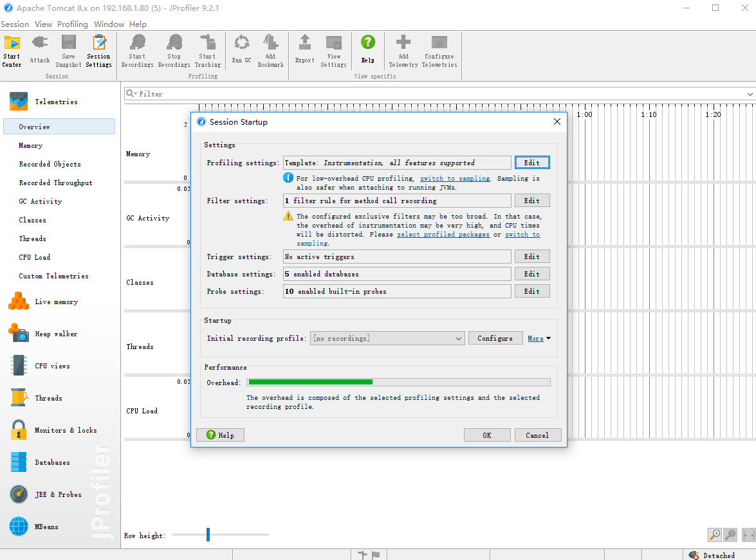756x560 pixels.
Task: Expand the More options arrow
Action: [x=548, y=338]
